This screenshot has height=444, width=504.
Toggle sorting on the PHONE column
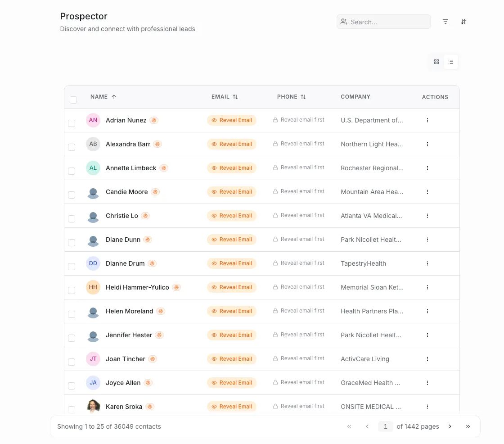pos(303,96)
